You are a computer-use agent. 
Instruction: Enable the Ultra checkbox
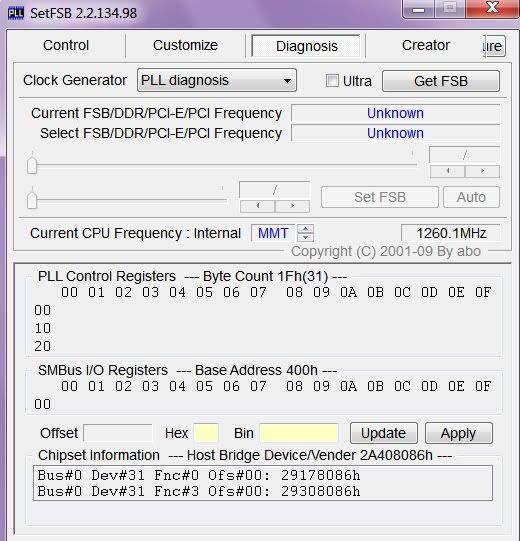pyautogui.click(x=332, y=81)
